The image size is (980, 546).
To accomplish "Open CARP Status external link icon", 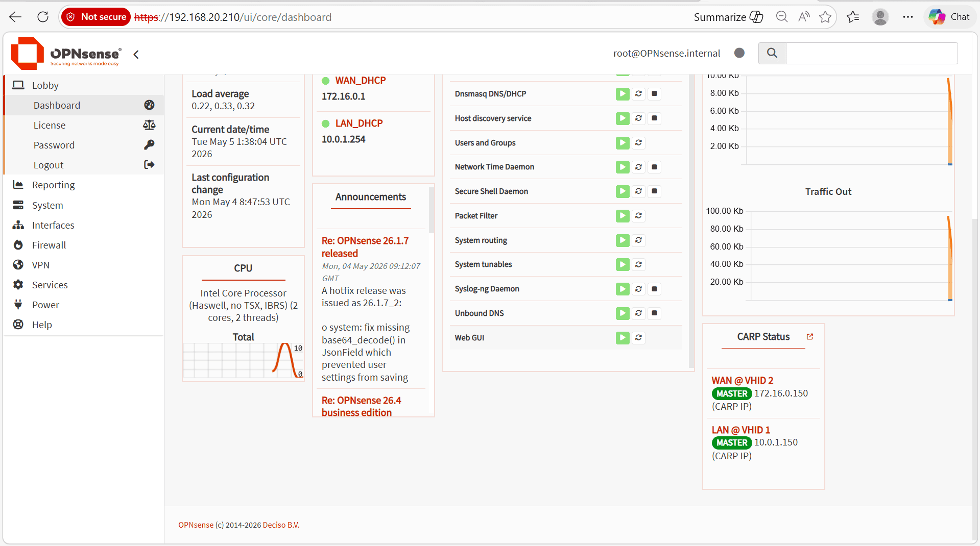I will pyautogui.click(x=810, y=337).
